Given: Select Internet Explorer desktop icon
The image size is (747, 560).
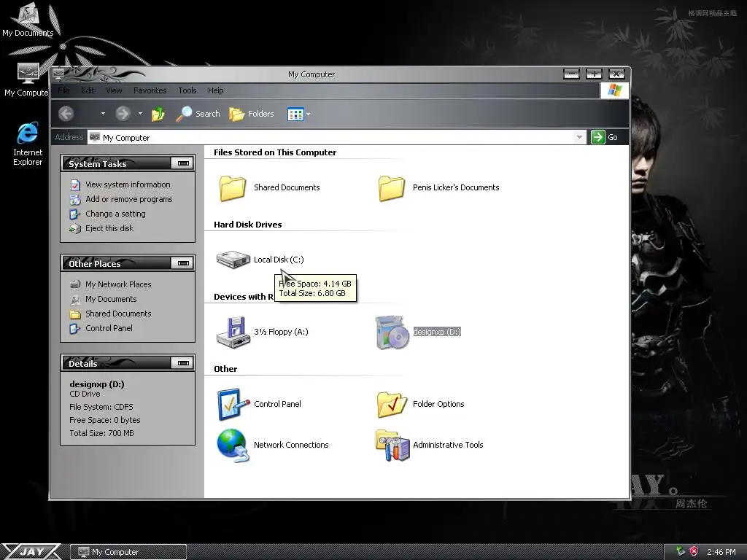Looking at the screenshot, I should 28,144.
